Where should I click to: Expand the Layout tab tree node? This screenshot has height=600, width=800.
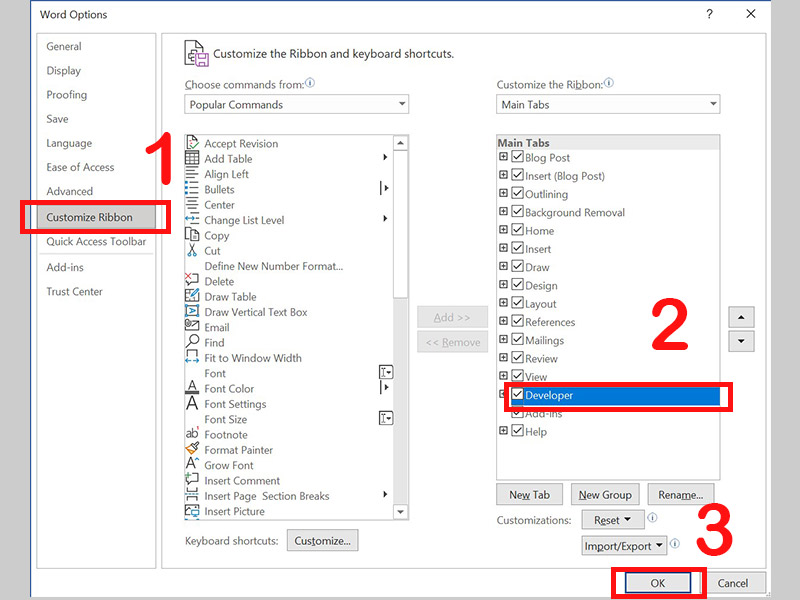pyautogui.click(x=503, y=302)
